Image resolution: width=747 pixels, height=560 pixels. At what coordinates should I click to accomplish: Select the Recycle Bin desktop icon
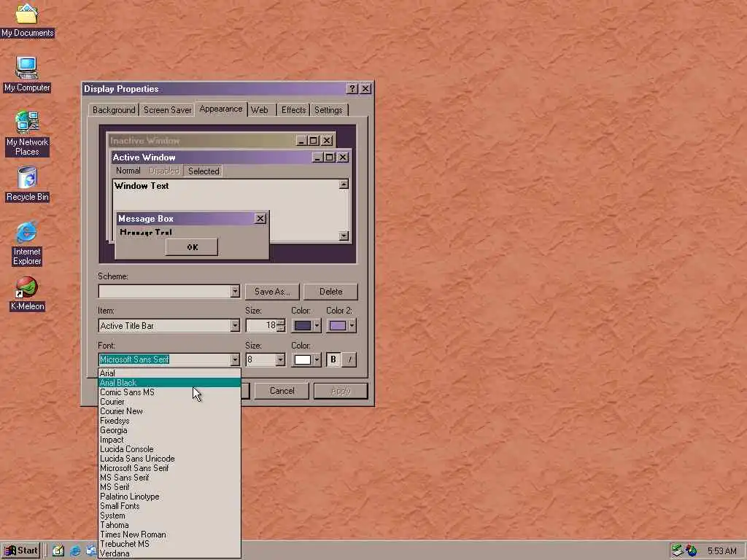(27, 184)
